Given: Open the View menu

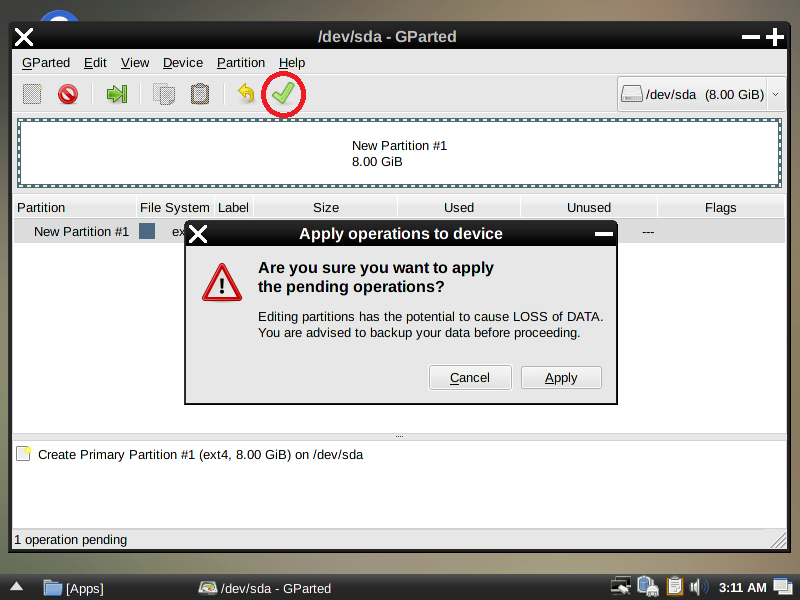Looking at the screenshot, I should point(135,63).
